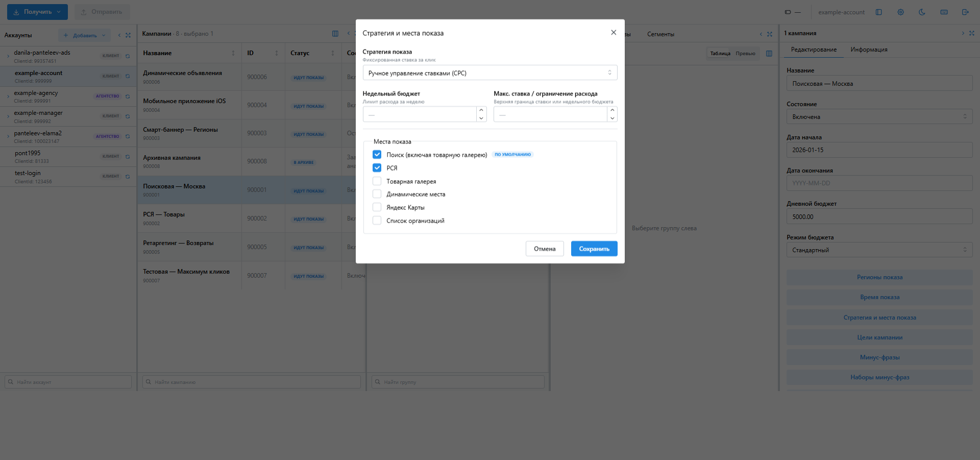The width and height of the screenshot is (980, 460).
Task: Open settings via the gear icon
Action: point(900,12)
